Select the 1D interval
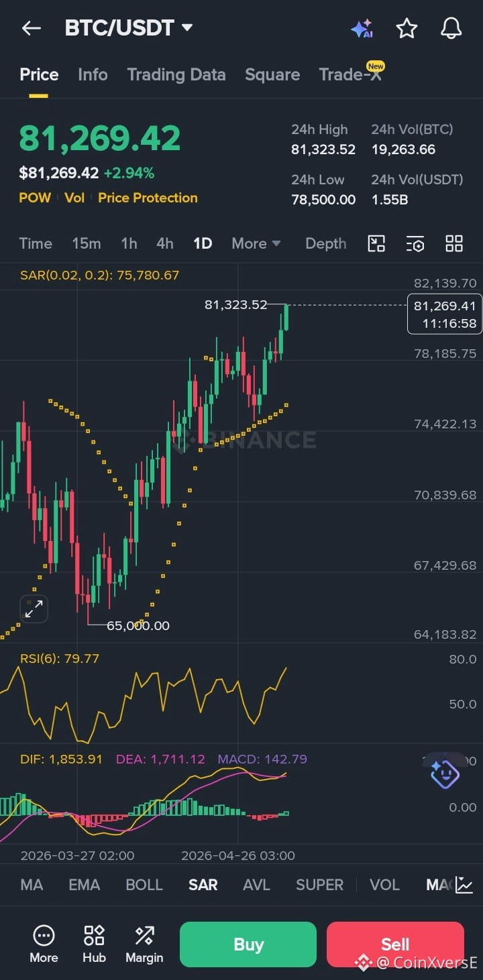 [203, 243]
